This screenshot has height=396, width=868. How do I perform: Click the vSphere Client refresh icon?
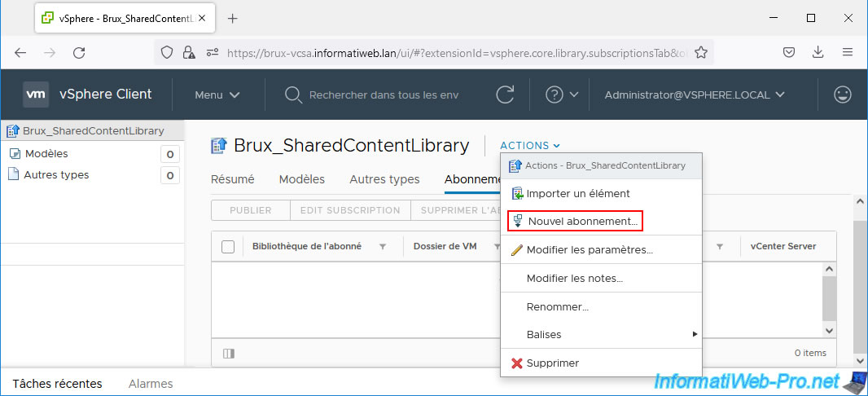point(505,95)
